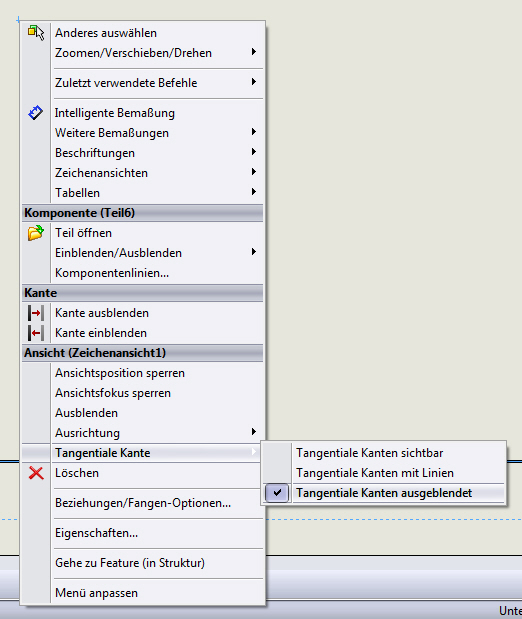
Task: Expand Zuletzt verwendete Befehle submenu arrow
Action: pyautogui.click(x=254, y=82)
